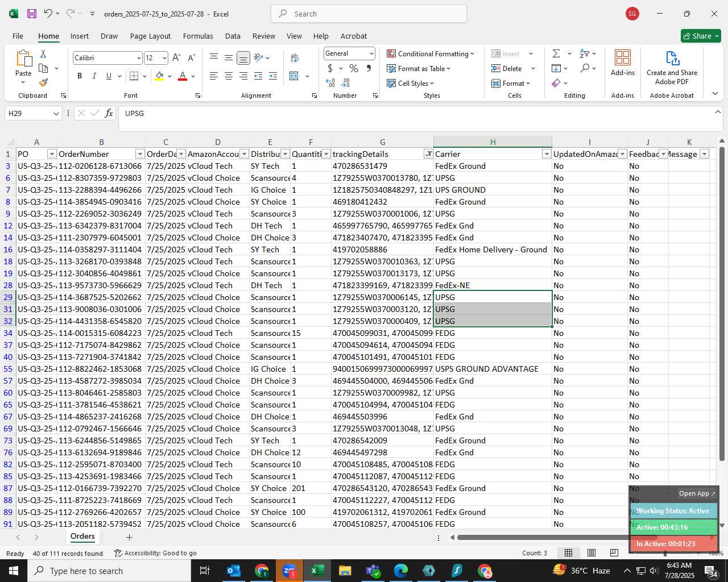
Task: Click the Cut scissors icon
Action: [43, 54]
